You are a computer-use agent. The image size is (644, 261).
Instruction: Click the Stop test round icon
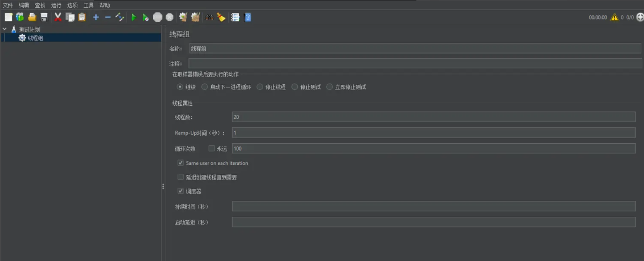pos(157,17)
